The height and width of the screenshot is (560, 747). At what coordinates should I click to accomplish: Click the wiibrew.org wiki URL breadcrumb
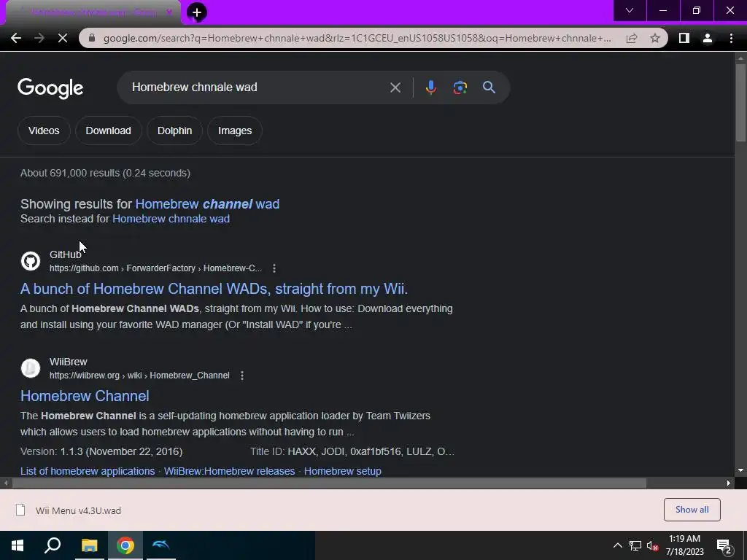[x=139, y=376]
